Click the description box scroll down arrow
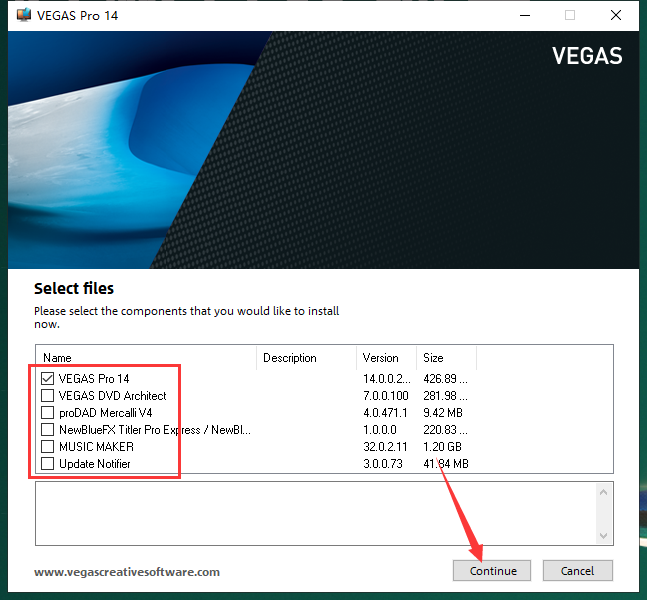Image resolution: width=647 pixels, height=600 pixels. point(603,536)
